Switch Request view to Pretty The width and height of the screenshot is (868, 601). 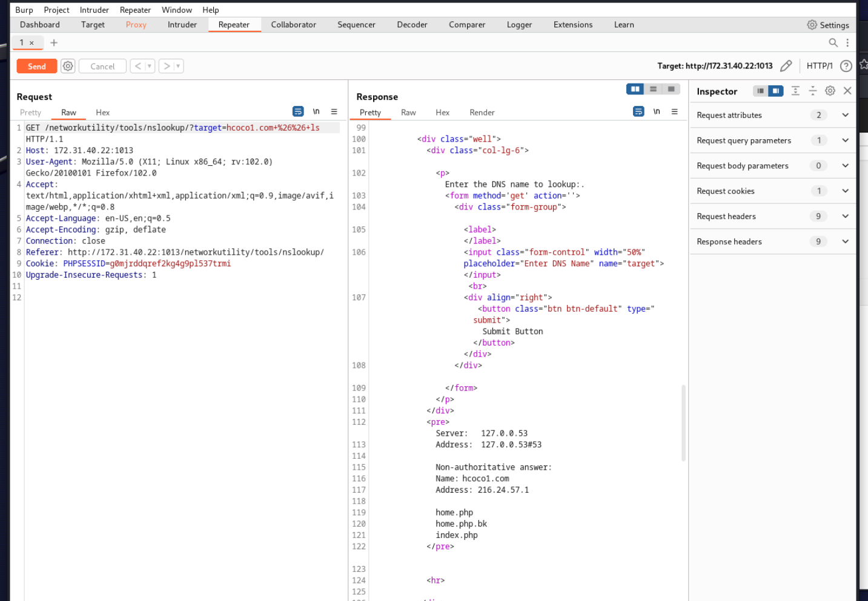(30, 113)
